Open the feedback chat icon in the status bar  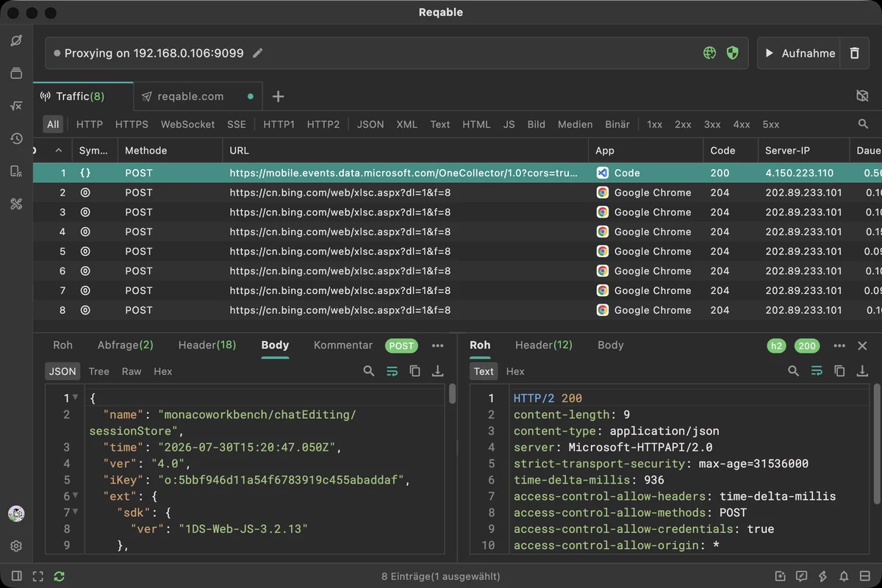coord(802,576)
